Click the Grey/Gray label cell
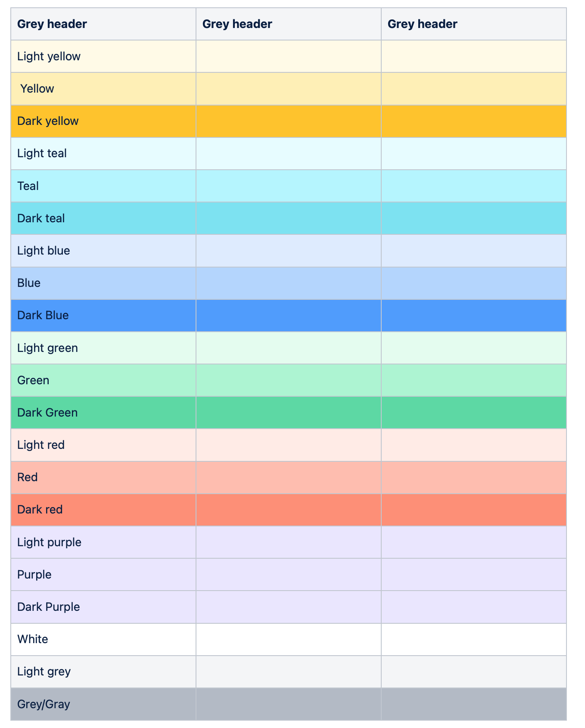Viewport: 585px width, 728px height. point(103,704)
